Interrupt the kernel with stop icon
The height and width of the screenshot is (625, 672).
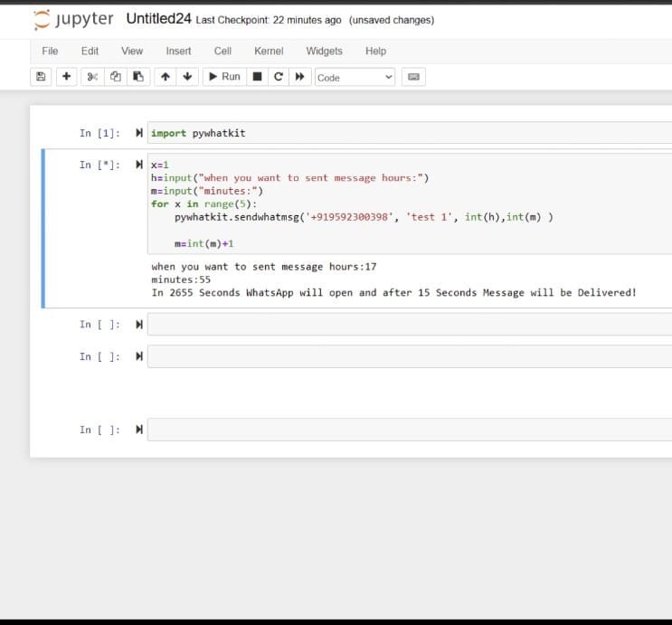point(257,77)
